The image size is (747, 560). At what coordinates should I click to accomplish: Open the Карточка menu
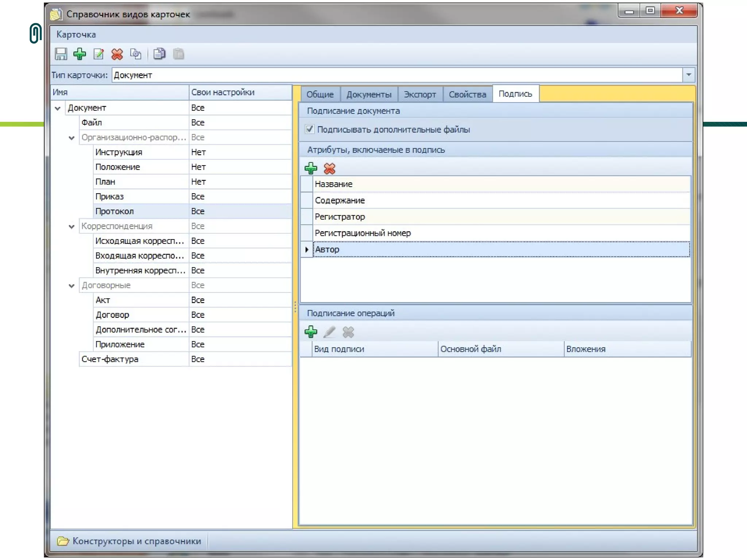76,35
